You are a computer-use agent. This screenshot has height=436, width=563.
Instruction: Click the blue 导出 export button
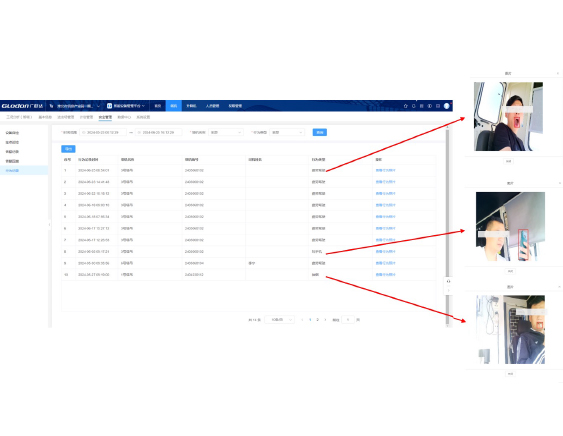tap(68, 149)
